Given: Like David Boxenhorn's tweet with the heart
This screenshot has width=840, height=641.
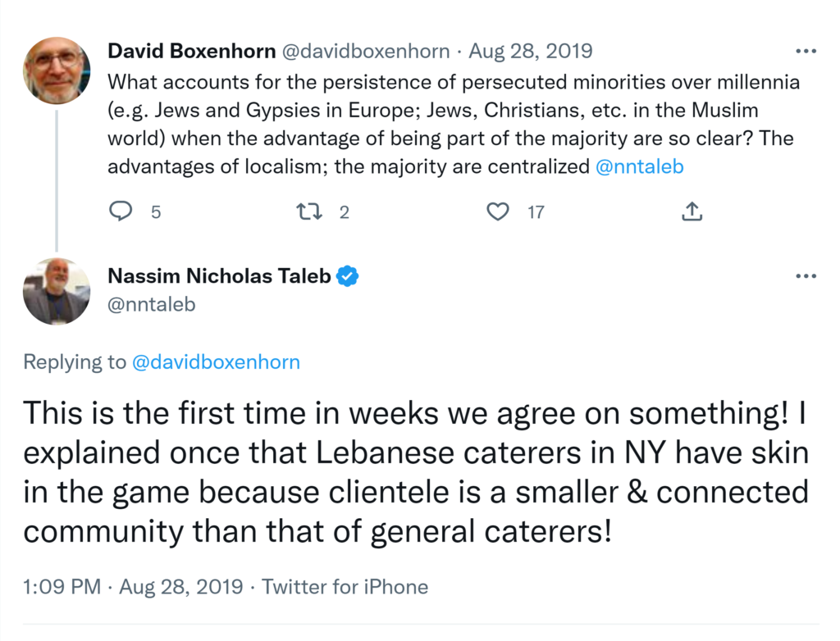Looking at the screenshot, I should click(497, 211).
